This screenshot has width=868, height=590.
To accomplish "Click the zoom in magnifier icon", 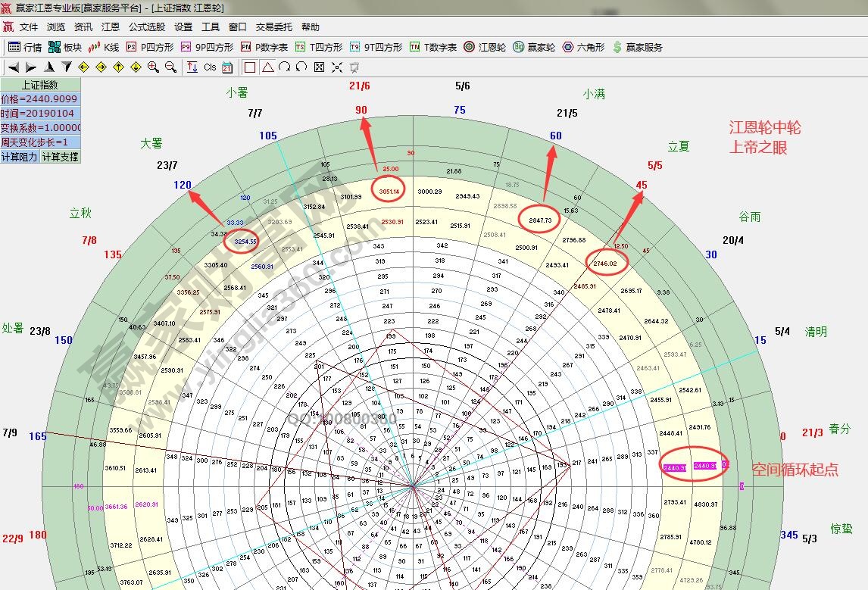I will point(153,67).
